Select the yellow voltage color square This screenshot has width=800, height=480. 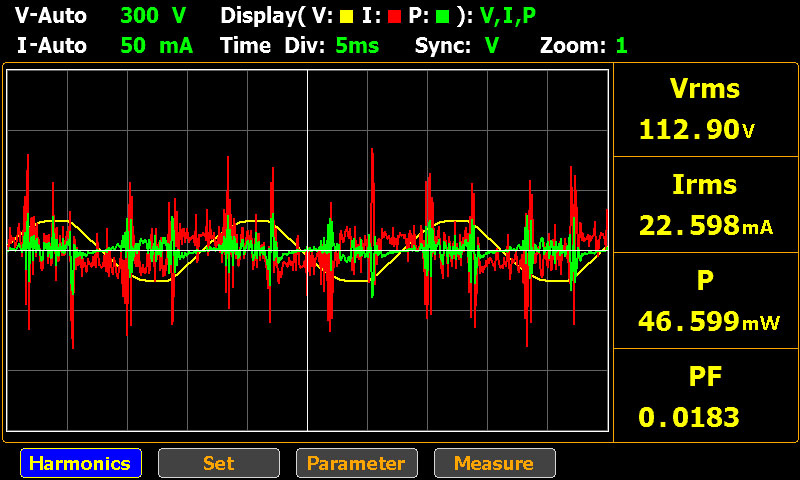[x=347, y=17]
